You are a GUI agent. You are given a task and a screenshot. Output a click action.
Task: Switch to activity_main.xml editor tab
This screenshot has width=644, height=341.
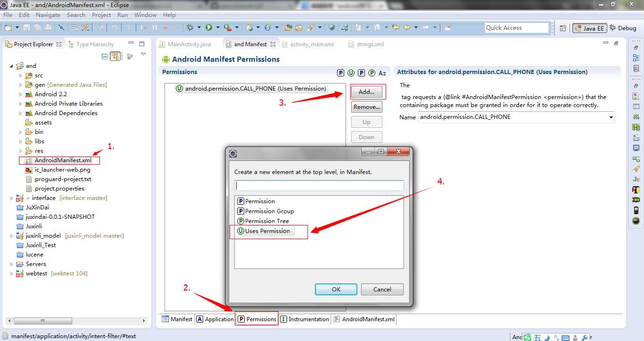click(x=308, y=44)
